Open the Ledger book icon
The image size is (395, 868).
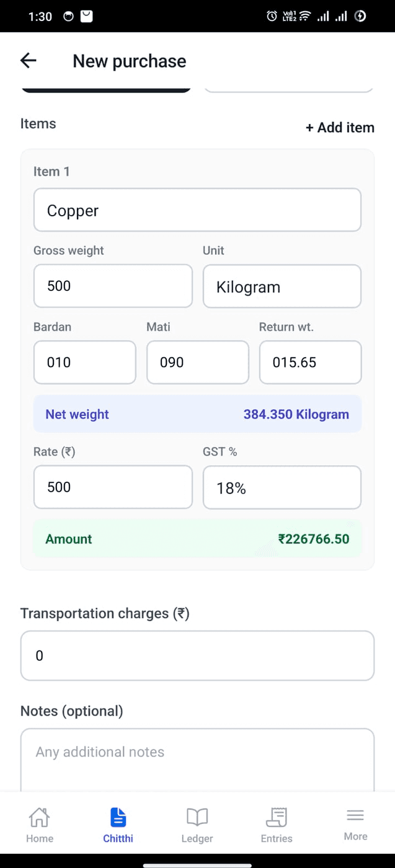point(197,817)
